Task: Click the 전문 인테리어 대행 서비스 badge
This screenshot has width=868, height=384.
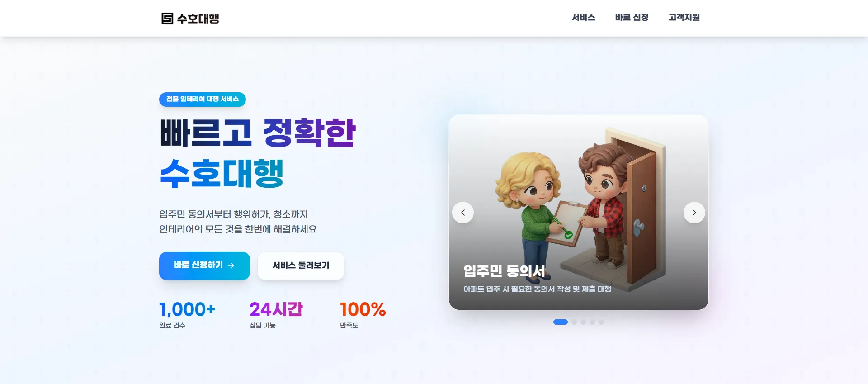Action: pos(203,99)
